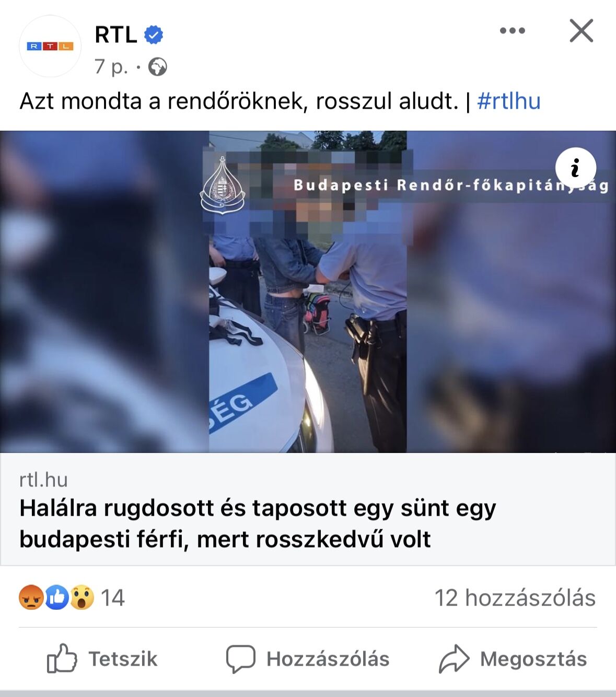
Task: Like the post with Tetszik button
Action: tap(102, 659)
